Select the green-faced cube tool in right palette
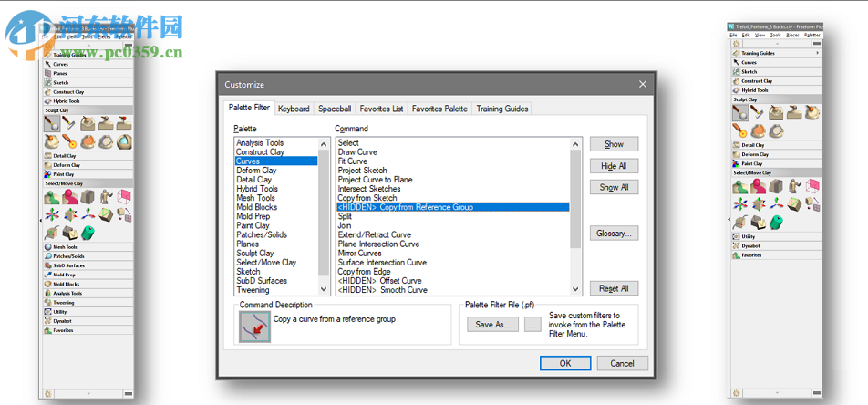868x405 pixels. point(794,204)
